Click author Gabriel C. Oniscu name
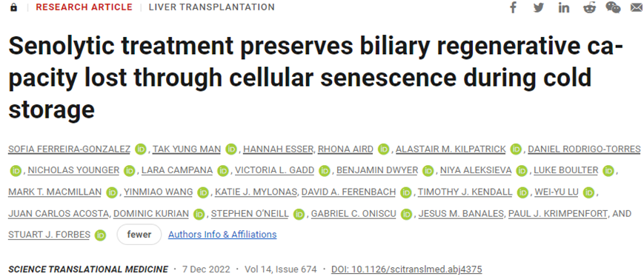 tap(354, 214)
